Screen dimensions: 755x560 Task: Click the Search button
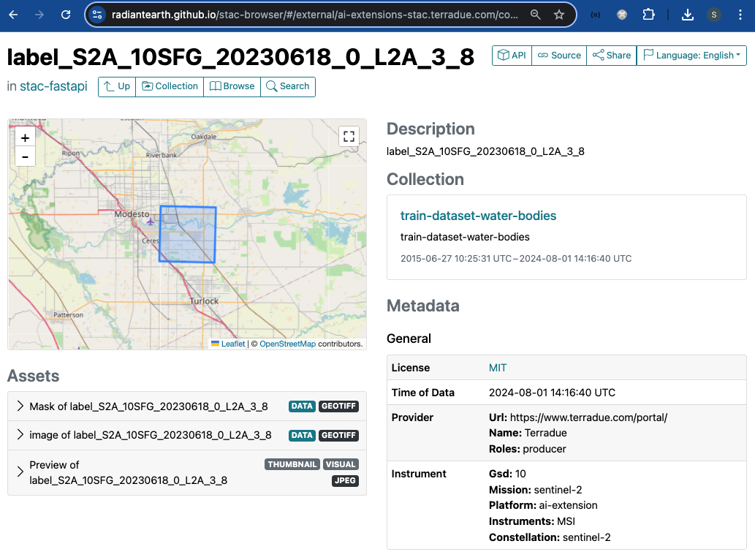click(287, 86)
